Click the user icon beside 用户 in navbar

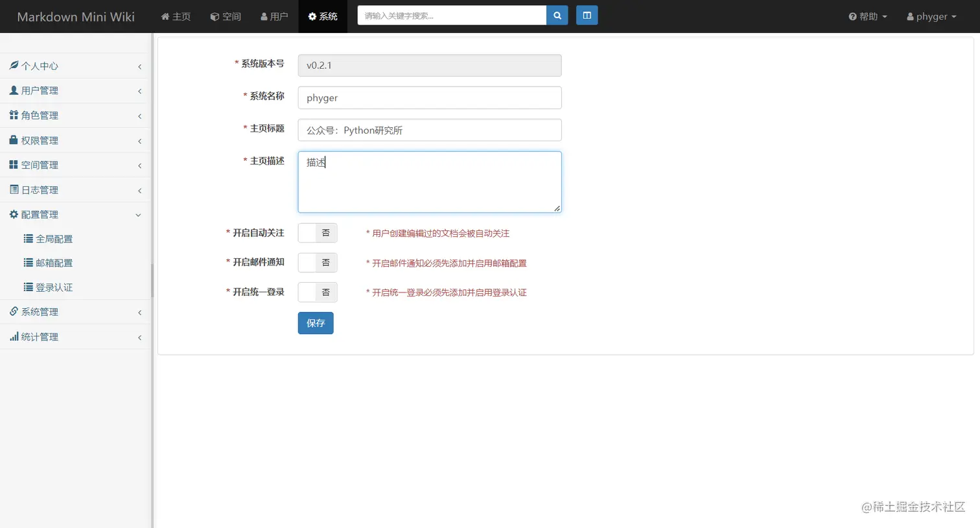264,16
